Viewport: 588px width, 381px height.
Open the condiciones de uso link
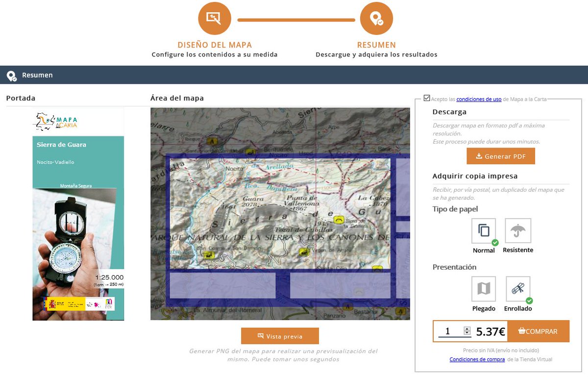479,99
